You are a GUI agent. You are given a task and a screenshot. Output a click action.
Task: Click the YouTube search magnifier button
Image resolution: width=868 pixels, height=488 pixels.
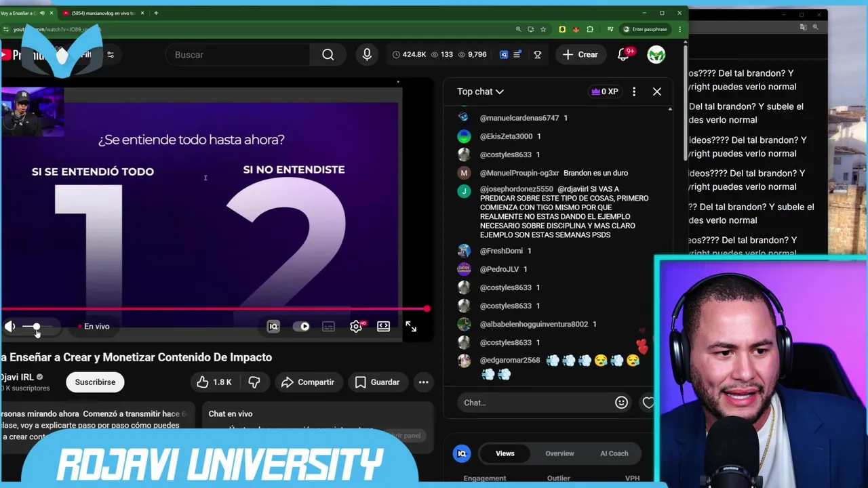(328, 55)
